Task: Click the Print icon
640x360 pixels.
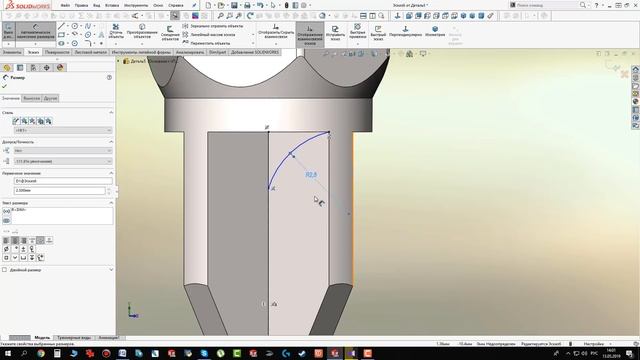Action: pyautogui.click(x=247, y=5)
